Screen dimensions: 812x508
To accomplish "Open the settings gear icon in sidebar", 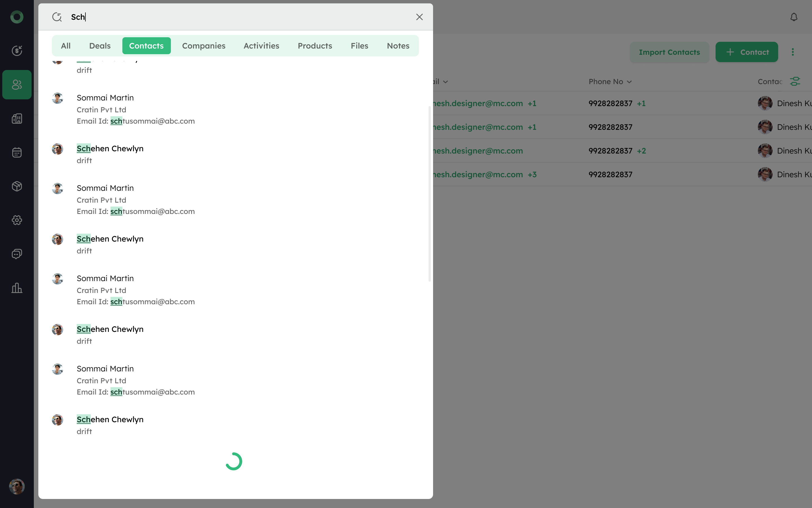I will click(x=17, y=220).
